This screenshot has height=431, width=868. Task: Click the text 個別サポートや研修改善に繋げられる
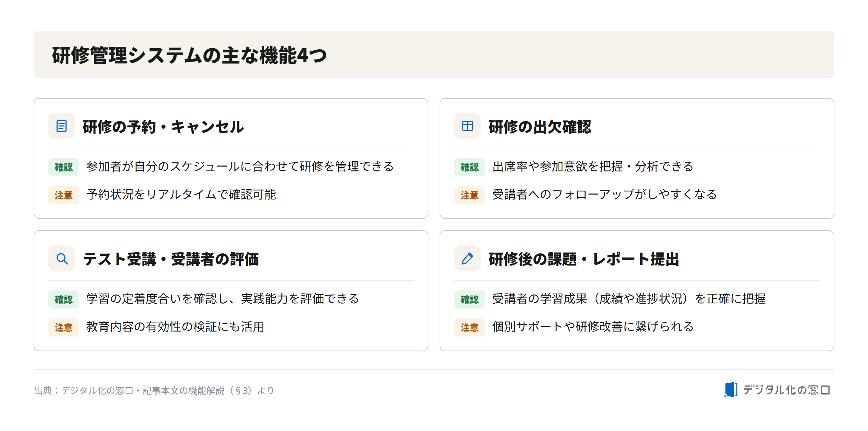click(x=593, y=327)
